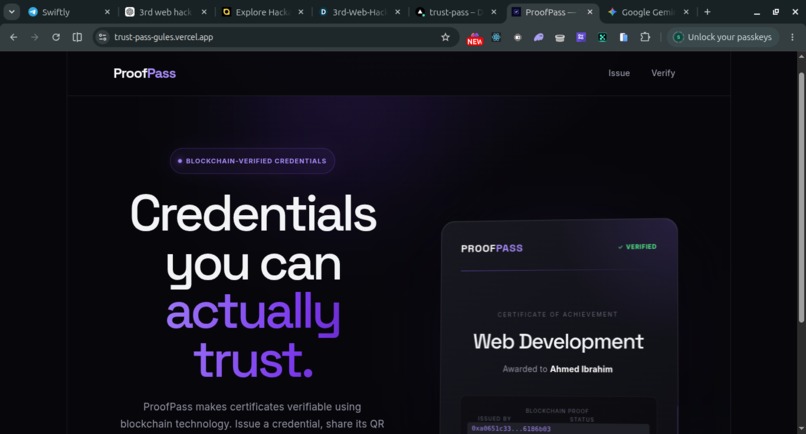Click the Certificate of Achievement label

coord(558,314)
